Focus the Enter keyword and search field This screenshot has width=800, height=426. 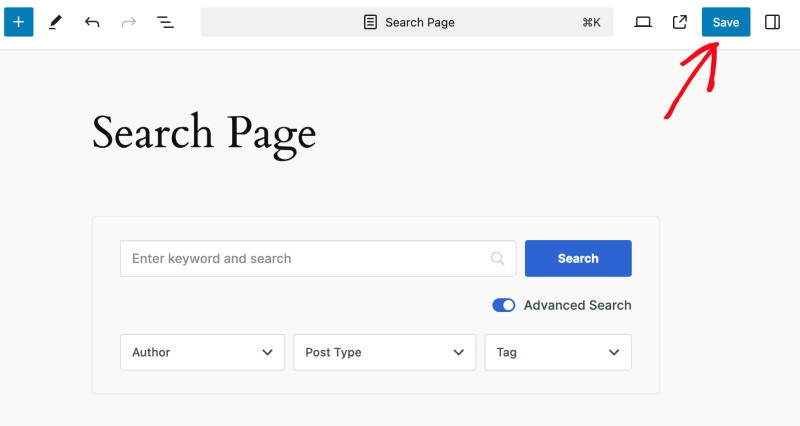[x=318, y=259]
